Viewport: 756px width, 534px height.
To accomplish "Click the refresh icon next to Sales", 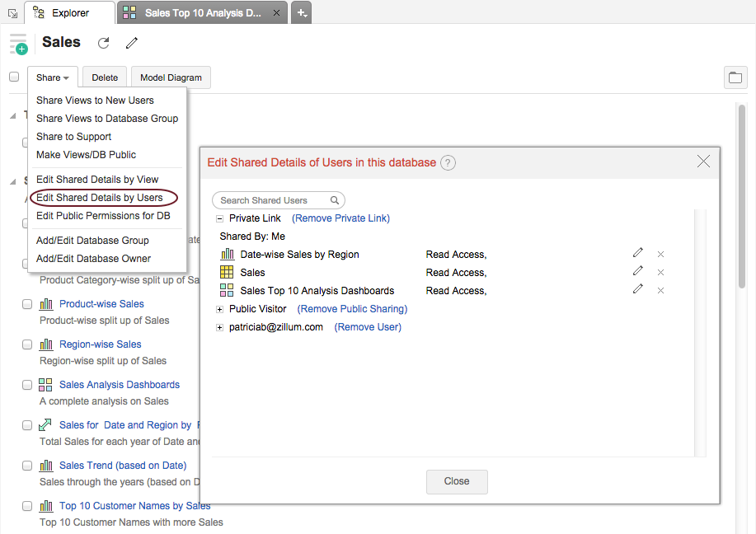I will 103,43.
